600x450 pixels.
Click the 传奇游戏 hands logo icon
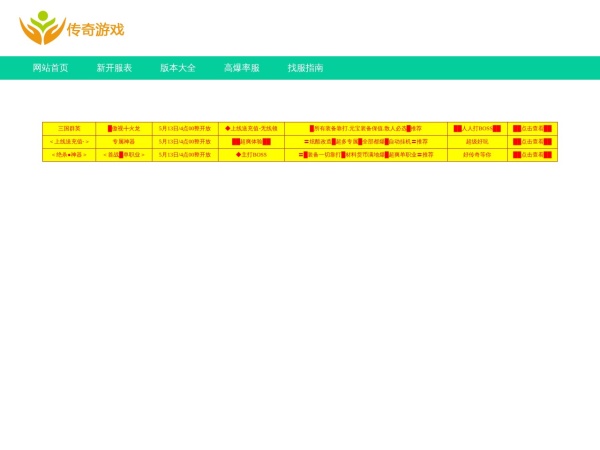[42, 28]
